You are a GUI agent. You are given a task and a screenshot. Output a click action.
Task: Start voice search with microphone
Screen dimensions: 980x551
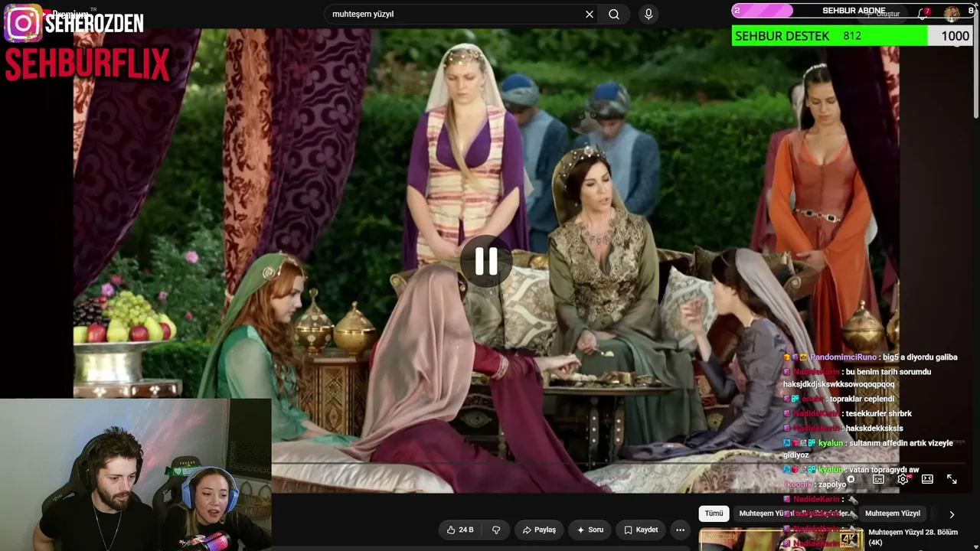click(648, 15)
